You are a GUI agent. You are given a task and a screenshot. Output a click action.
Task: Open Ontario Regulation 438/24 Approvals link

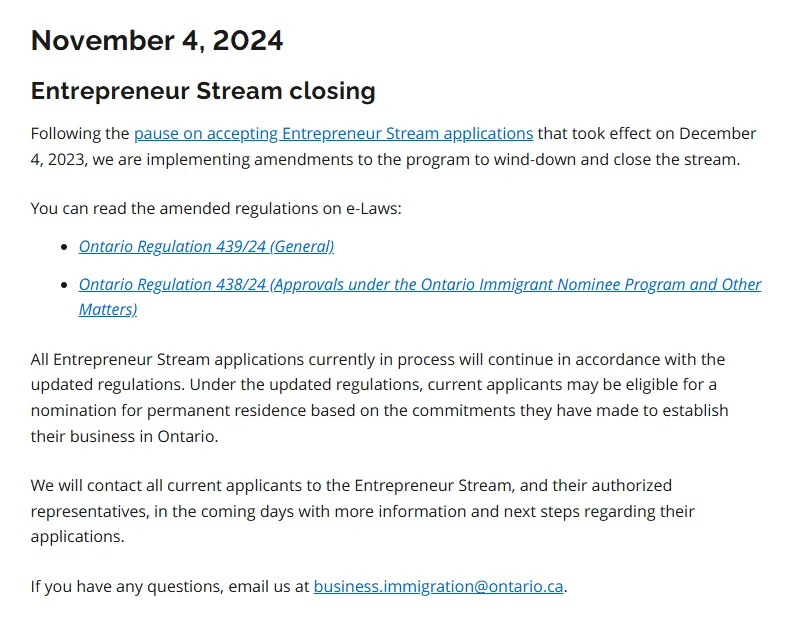click(x=420, y=285)
